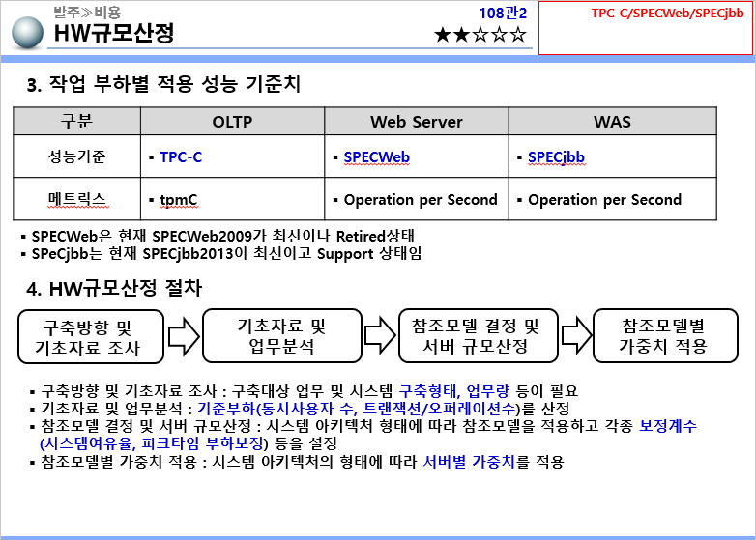756x540 pixels.
Task: Click the 메트릭스 row label
Action: tap(76, 198)
